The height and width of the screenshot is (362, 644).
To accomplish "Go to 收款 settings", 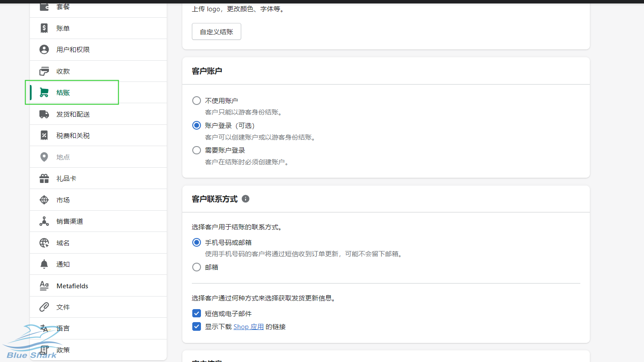I will pos(98,71).
